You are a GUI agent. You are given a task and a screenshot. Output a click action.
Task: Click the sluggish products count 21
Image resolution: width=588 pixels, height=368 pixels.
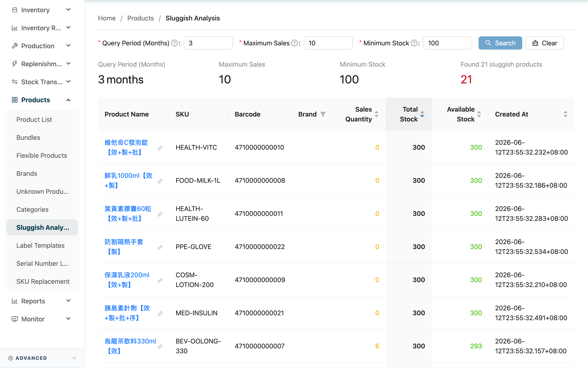click(466, 80)
